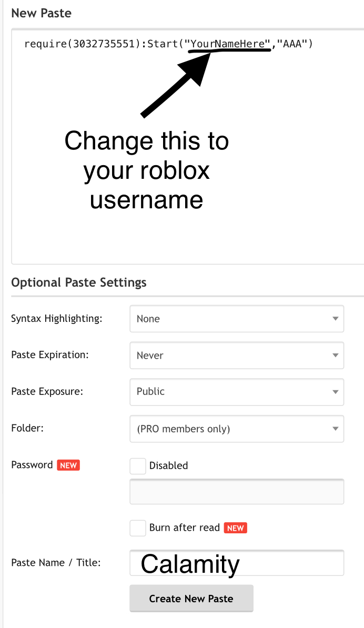Click the Paste Name / Title label

(56, 563)
